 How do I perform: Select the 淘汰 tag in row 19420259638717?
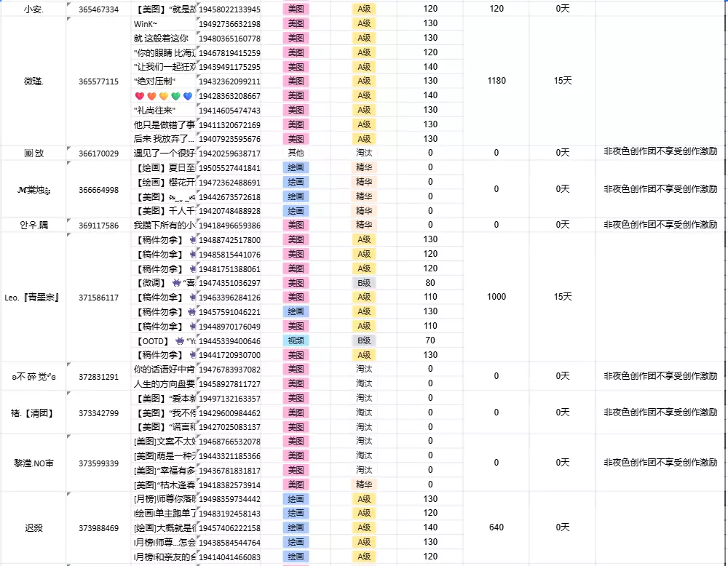(364, 153)
